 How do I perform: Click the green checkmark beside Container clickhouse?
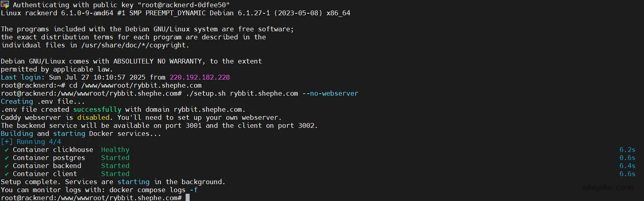(x=6, y=150)
